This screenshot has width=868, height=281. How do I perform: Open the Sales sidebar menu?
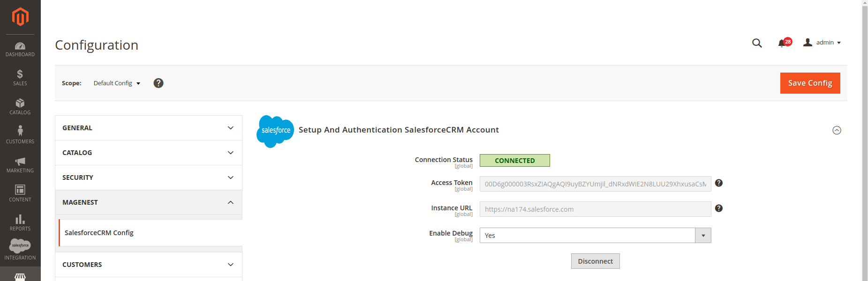point(20,78)
